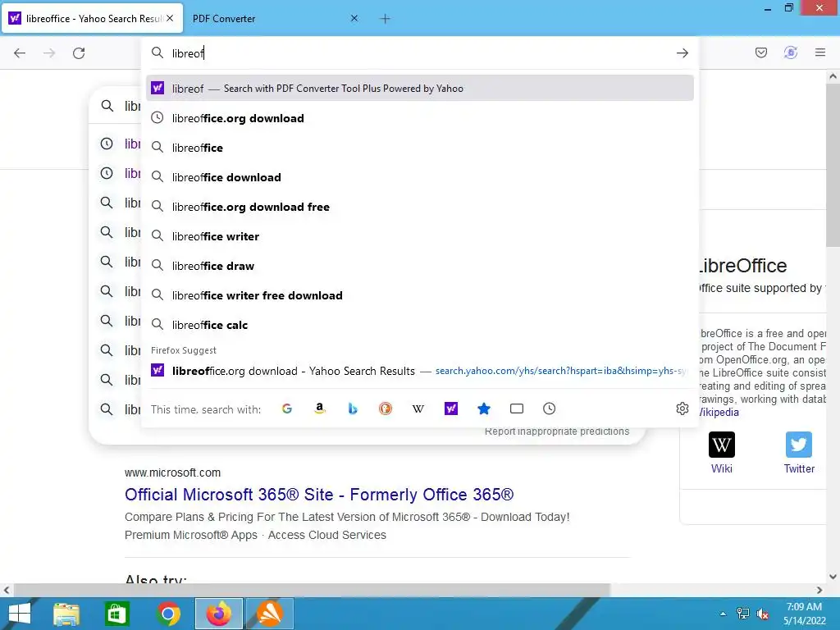
Task: Select 'Search with PDF Converter Tool Plus' suggestion
Action: pyautogui.click(x=420, y=89)
